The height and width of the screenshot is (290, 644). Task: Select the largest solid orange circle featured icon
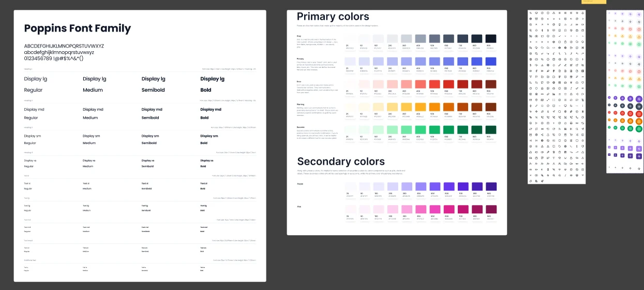click(639, 121)
